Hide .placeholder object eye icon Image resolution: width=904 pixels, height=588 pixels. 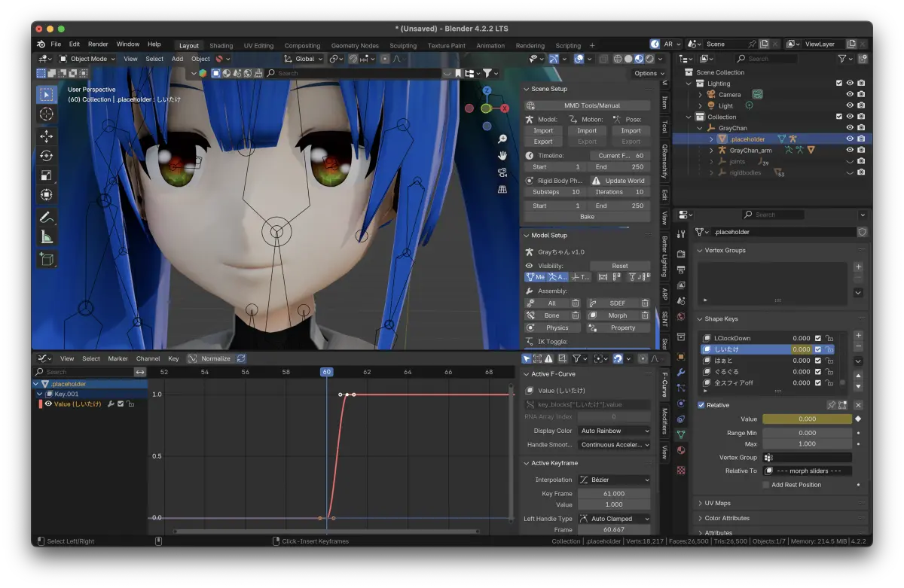tap(850, 139)
